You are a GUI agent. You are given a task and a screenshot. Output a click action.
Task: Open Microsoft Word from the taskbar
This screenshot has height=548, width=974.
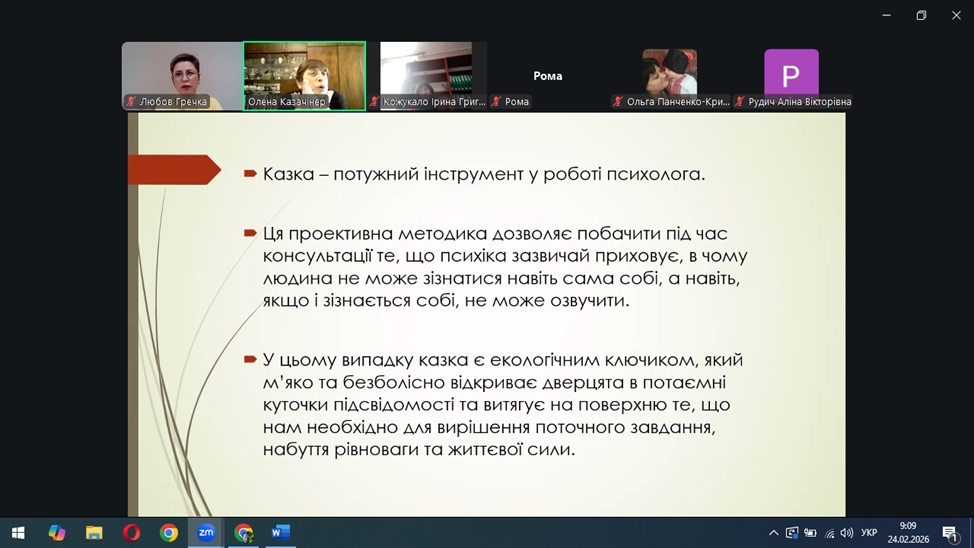coord(281,533)
